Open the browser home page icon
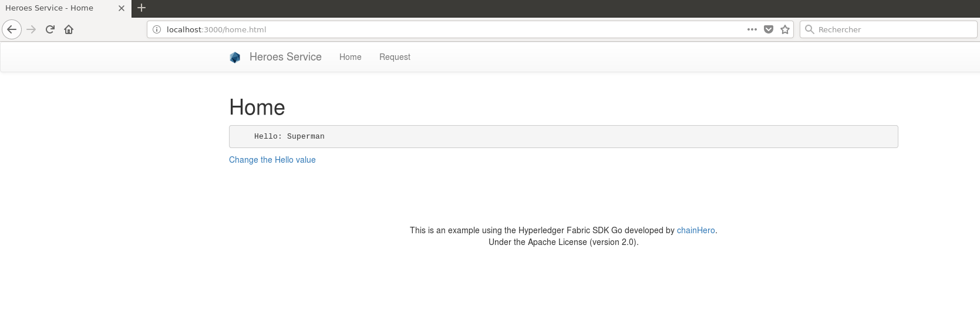 point(69,29)
